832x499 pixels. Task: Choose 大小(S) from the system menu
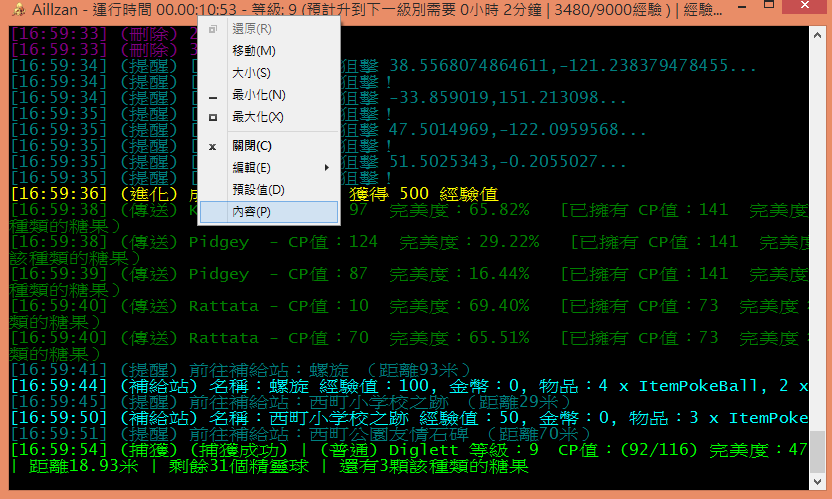(x=269, y=73)
